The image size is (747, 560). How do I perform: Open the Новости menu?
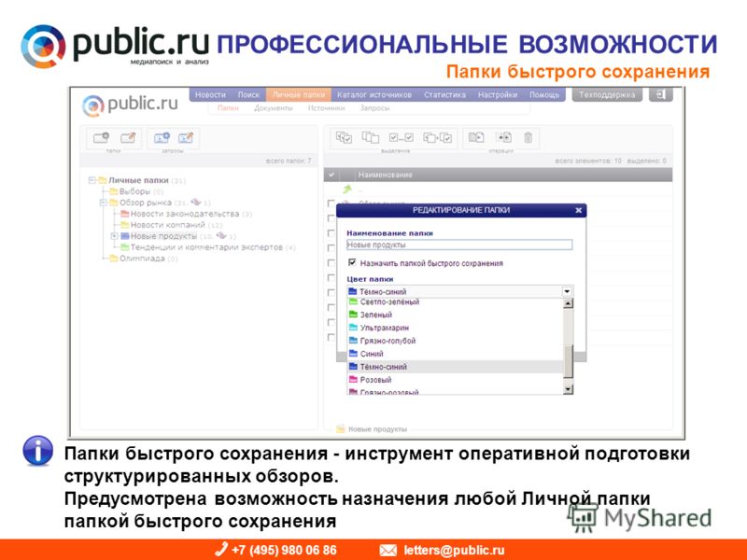tap(210, 95)
